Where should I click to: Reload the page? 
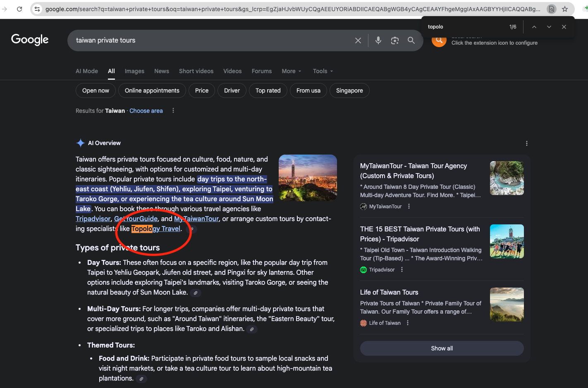click(x=19, y=9)
